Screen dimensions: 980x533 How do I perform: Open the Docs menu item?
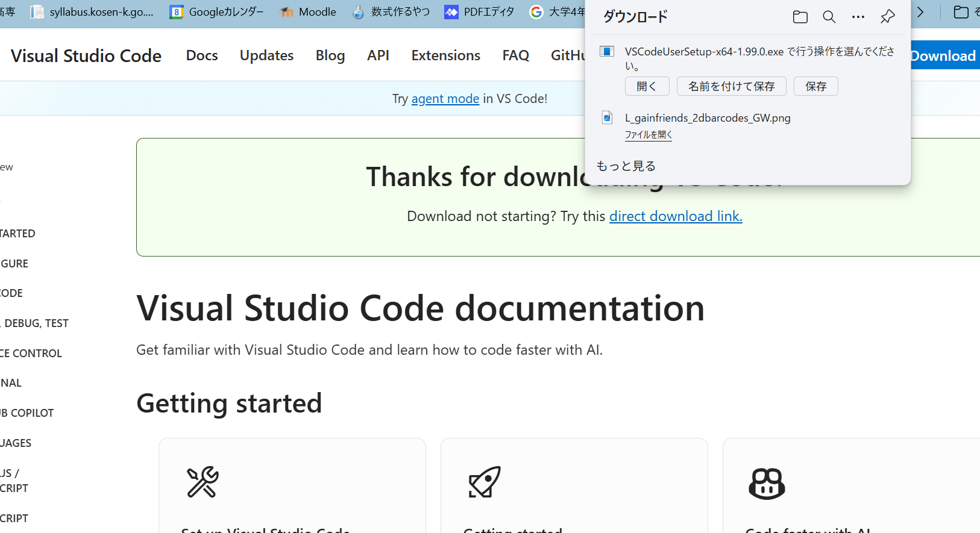click(202, 55)
